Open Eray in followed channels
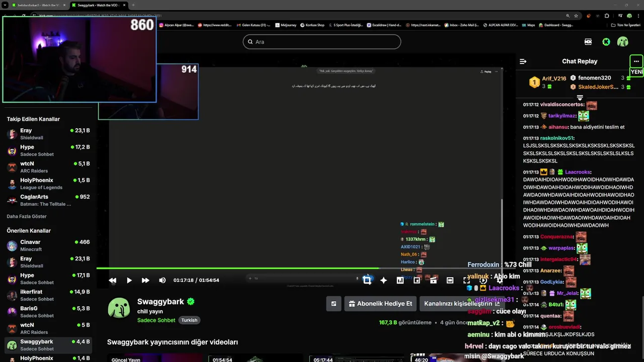This screenshot has width=644, height=362. point(48,134)
